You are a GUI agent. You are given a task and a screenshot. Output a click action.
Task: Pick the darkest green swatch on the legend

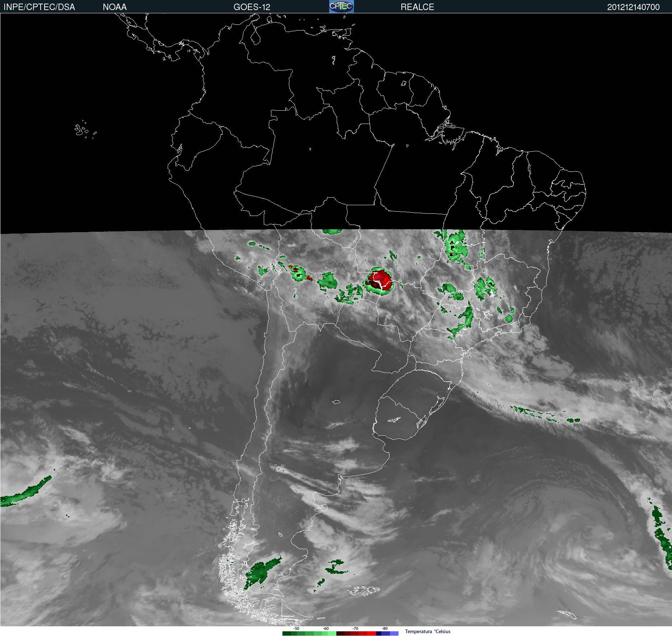tap(287, 633)
